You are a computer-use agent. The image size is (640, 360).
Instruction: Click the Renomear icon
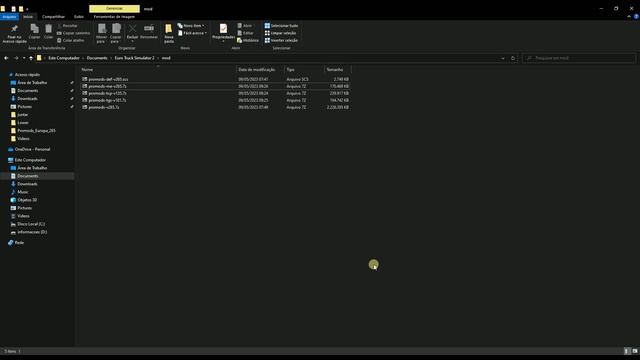click(149, 32)
